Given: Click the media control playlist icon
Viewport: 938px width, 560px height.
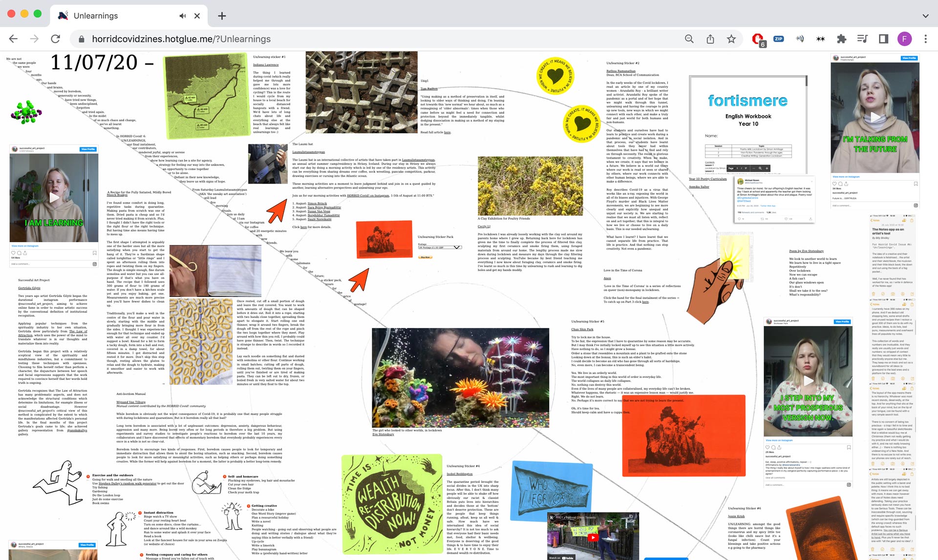Looking at the screenshot, I should (862, 39).
